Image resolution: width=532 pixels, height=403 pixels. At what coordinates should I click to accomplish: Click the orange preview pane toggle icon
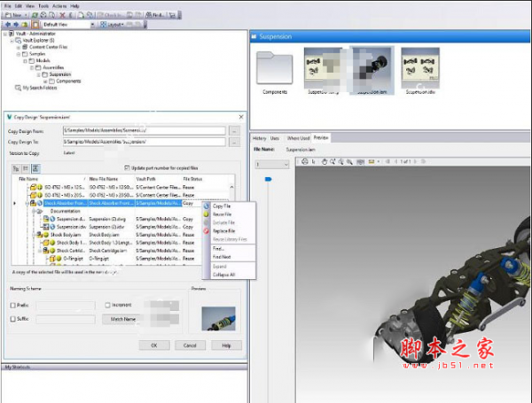35,25
